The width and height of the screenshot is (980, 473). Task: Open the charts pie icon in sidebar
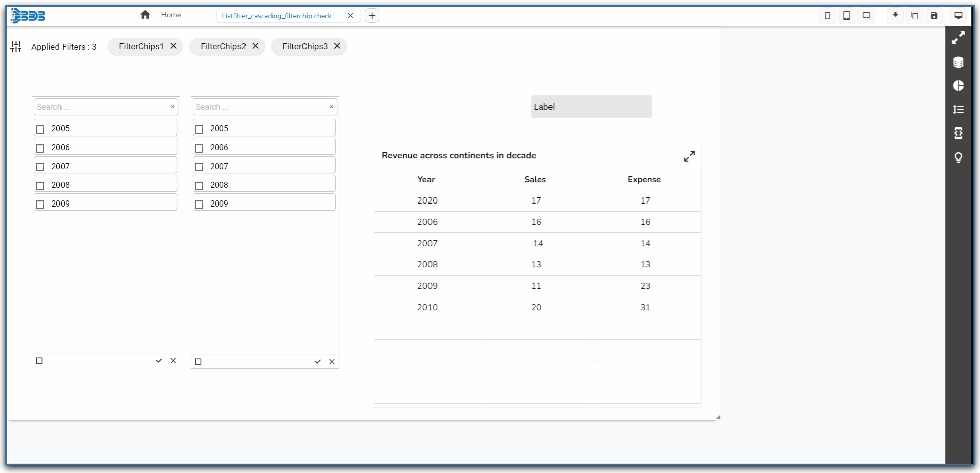pos(958,86)
